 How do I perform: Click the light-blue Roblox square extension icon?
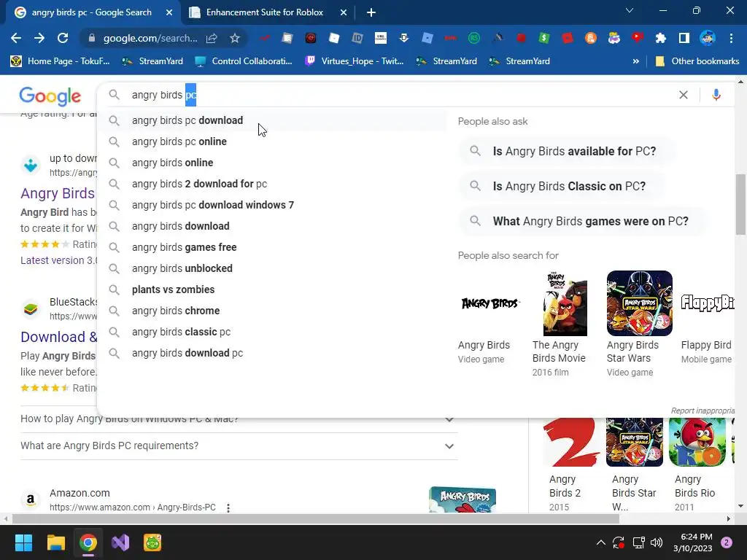(x=427, y=38)
